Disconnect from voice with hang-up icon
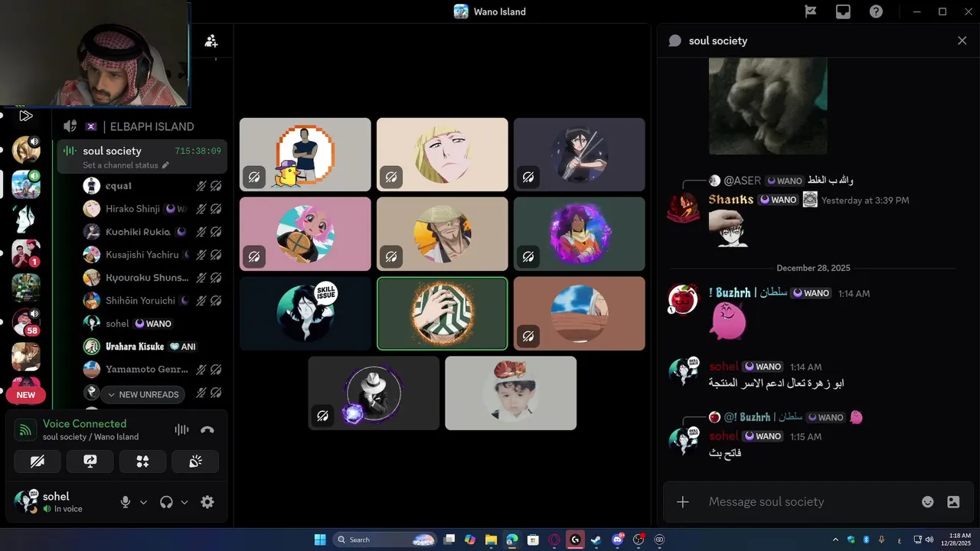Viewport: 980px width, 551px height. 207,430
